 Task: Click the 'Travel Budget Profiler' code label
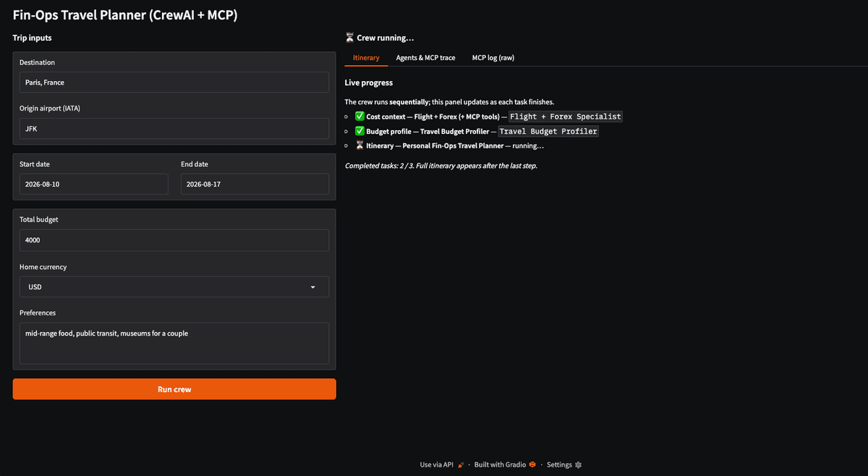tap(548, 131)
